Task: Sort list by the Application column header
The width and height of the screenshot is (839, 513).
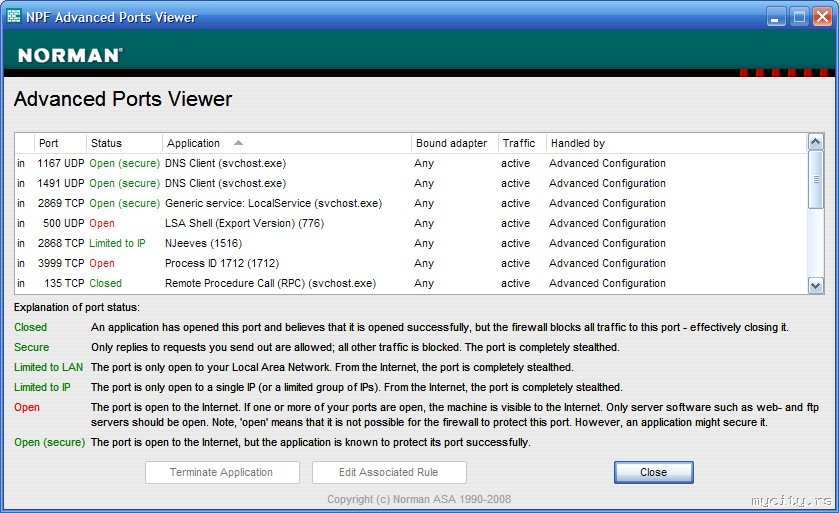Action: pos(287,143)
